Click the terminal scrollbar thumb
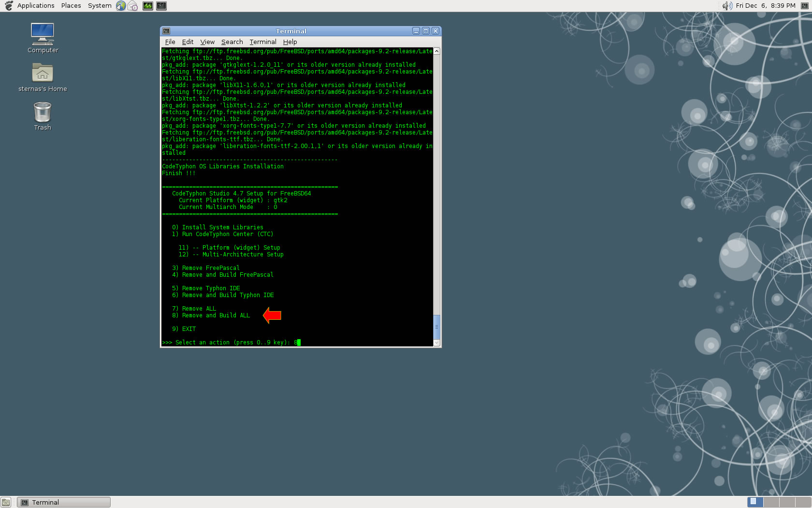Screen dimensions: 812x508 coord(436,327)
